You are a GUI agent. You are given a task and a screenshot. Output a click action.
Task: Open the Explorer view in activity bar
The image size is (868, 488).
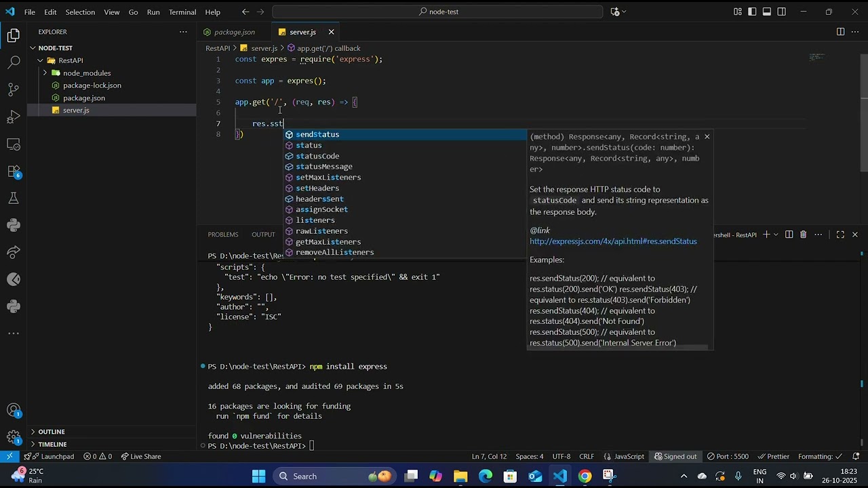pyautogui.click(x=14, y=36)
